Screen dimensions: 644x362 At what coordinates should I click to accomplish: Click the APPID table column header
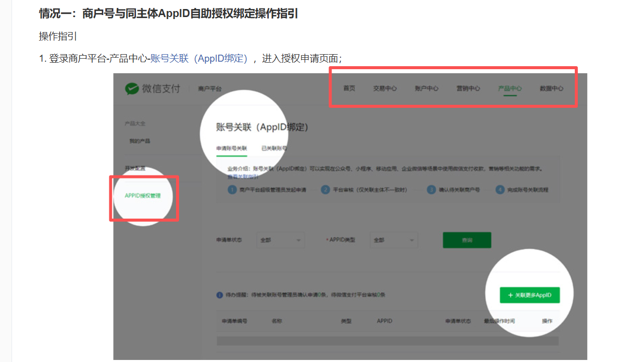(385, 321)
